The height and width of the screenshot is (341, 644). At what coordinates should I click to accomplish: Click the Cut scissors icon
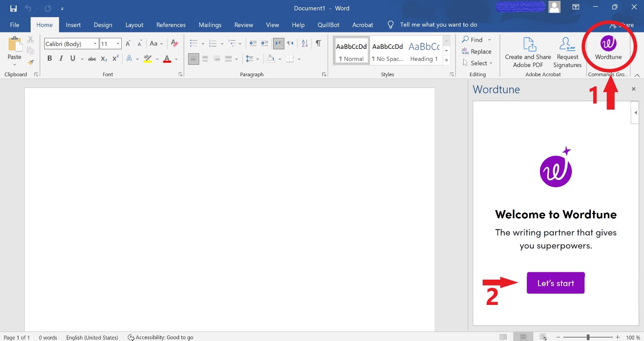pyautogui.click(x=31, y=40)
